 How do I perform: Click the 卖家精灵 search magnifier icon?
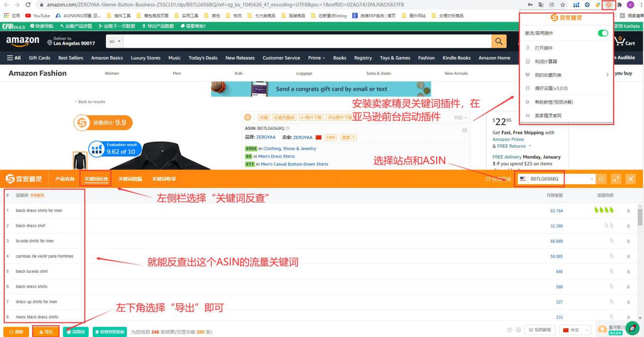point(601,179)
